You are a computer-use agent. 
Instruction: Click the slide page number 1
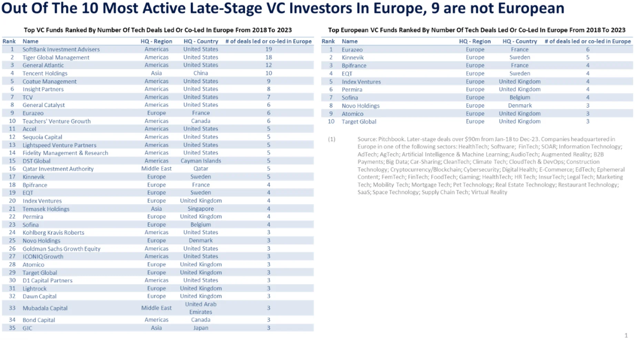click(626, 335)
